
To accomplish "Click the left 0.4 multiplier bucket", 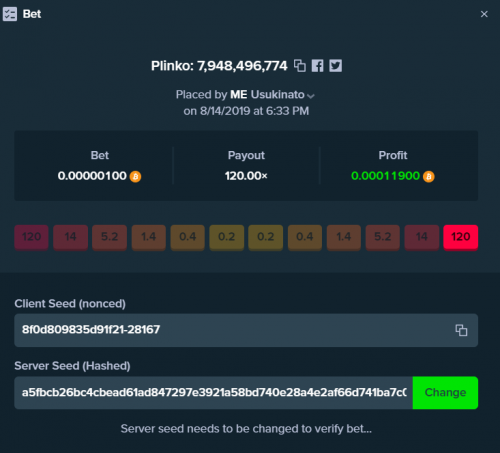I will 188,237.
